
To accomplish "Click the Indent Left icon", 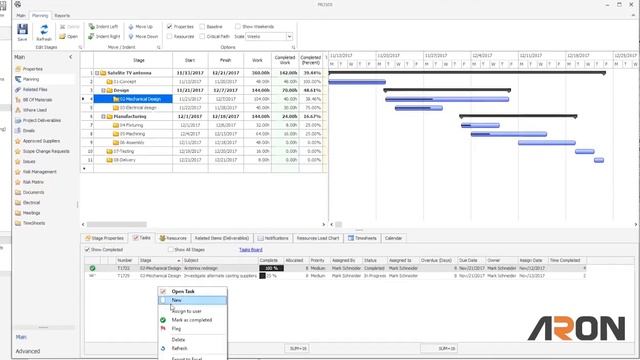I will click(91, 27).
